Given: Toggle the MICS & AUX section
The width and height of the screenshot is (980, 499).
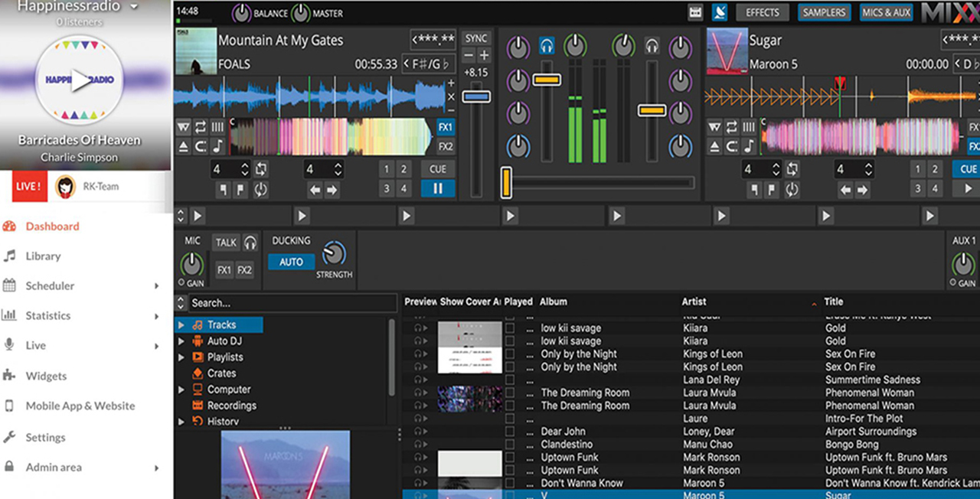Looking at the screenshot, I should [x=886, y=12].
